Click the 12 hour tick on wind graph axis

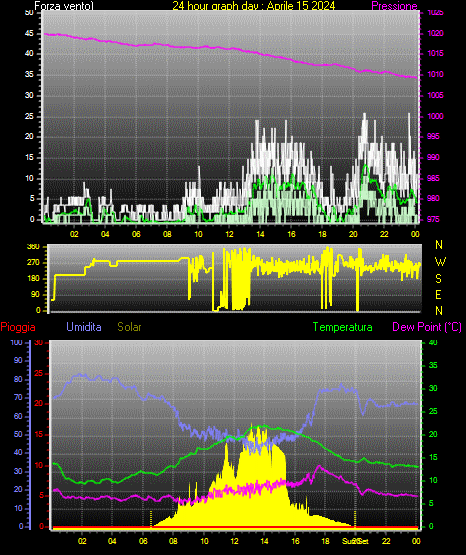click(229, 234)
